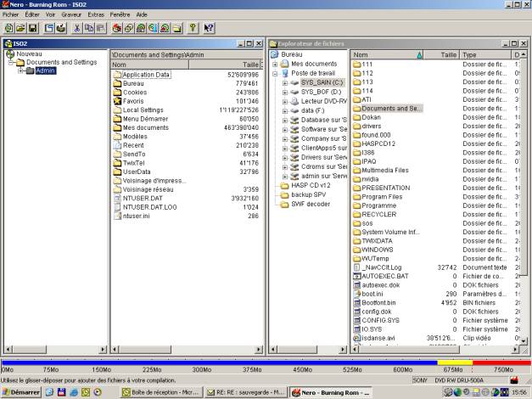The height and width of the screenshot is (399, 532).
Task: Collapse Documents and Settings in ISO2 tree
Action: (11, 63)
